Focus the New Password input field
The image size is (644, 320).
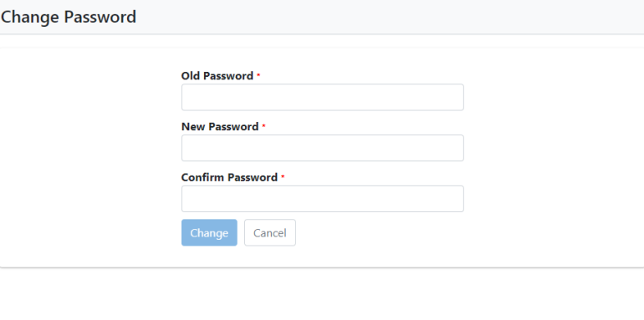322,148
